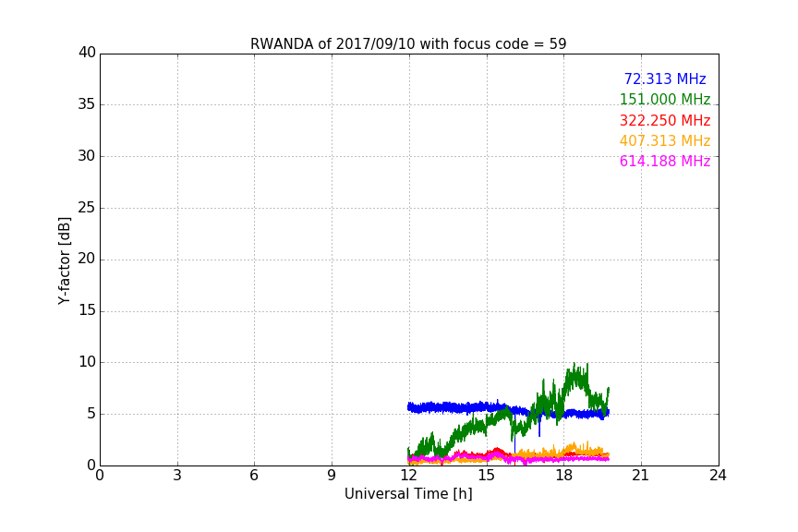798x532 pixels.
Task: Select the 151.000 MHz legend label
Action: click(665, 100)
